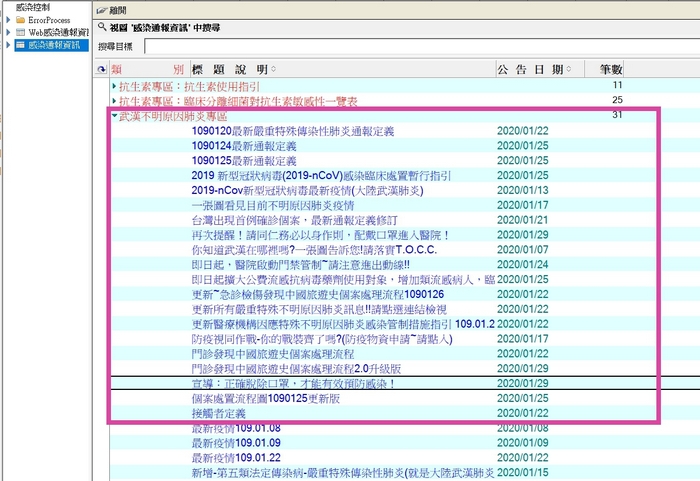This screenshot has height=481, width=700.
Task: Open 1090120最新嚴重特殊傳染性肺炎通報定義
Action: pyautogui.click(x=293, y=131)
